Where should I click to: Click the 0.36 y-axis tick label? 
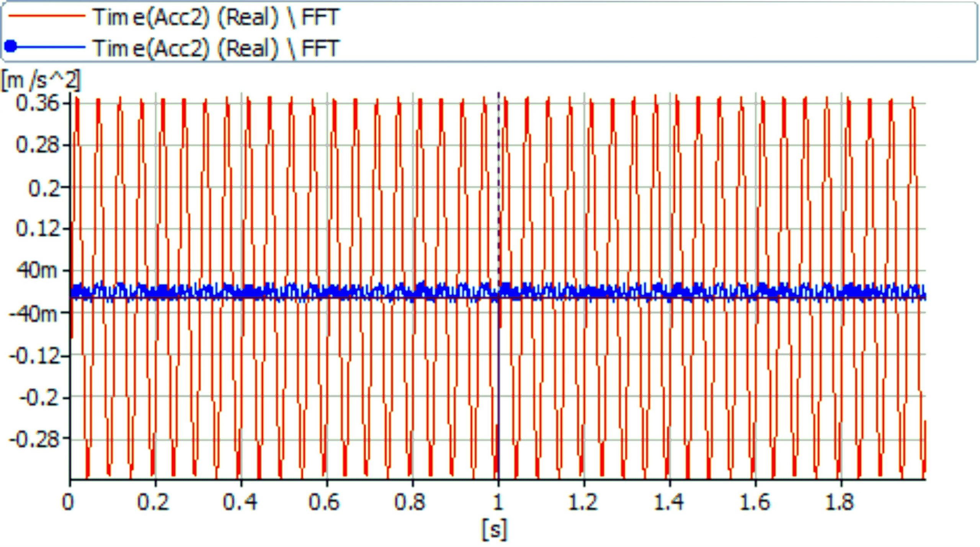click(38, 103)
